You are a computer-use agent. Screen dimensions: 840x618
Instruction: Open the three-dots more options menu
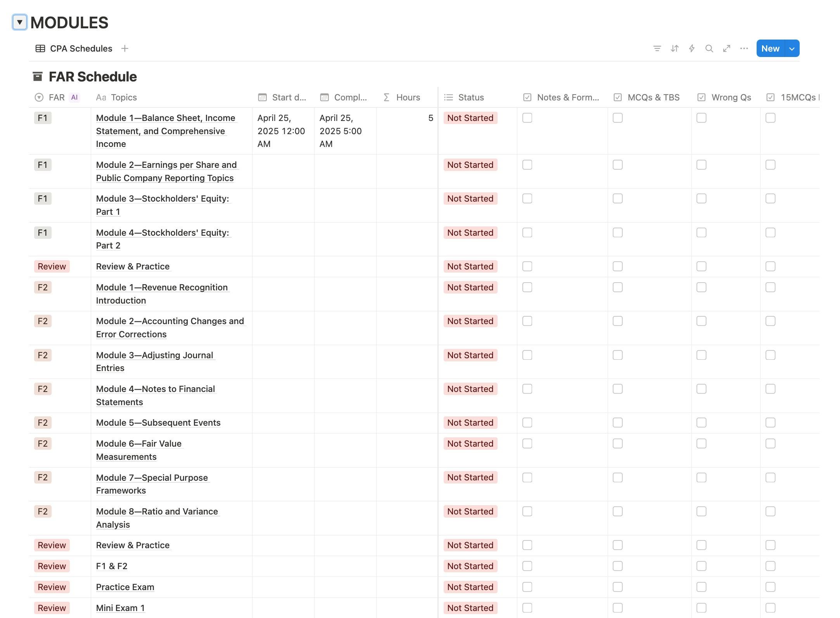(744, 48)
